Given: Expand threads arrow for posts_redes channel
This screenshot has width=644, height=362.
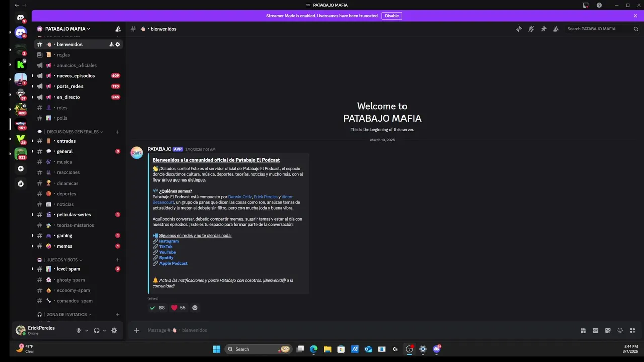Looking at the screenshot, I should click(x=33, y=86).
